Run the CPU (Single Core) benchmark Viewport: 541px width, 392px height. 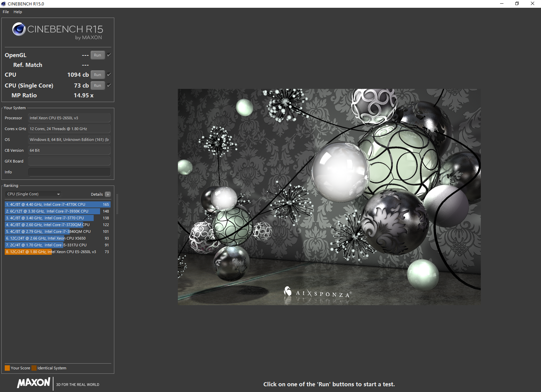97,85
